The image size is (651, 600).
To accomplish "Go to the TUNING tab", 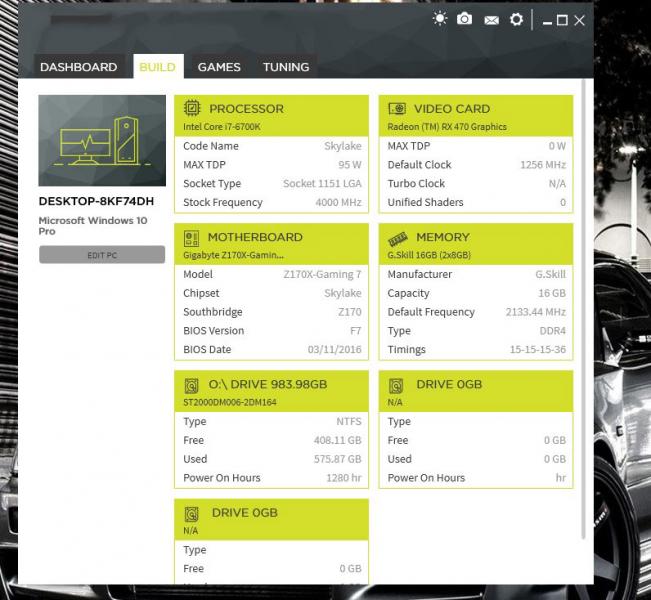I will click(286, 67).
